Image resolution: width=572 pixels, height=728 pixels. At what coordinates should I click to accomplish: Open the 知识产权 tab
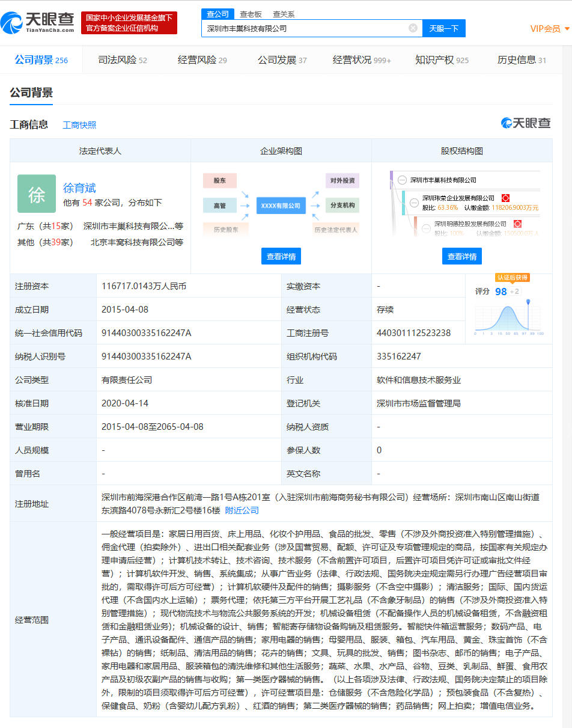[x=442, y=60]
